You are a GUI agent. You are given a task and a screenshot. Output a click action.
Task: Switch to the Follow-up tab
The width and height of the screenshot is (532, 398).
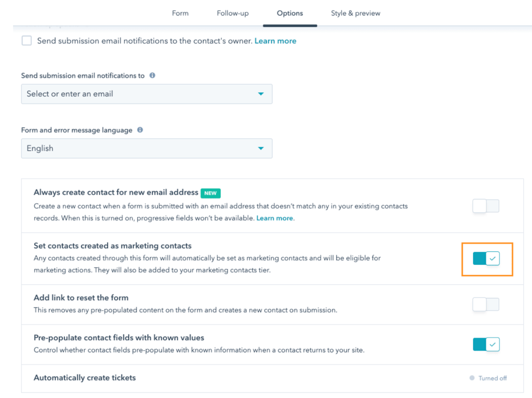point(232,13)
